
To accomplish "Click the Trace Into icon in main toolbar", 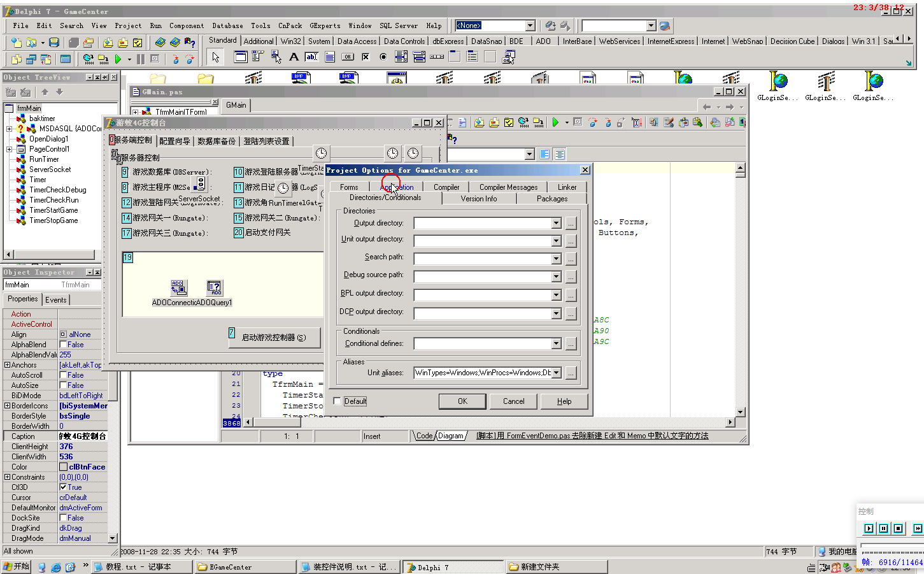I will click(176, 59).
